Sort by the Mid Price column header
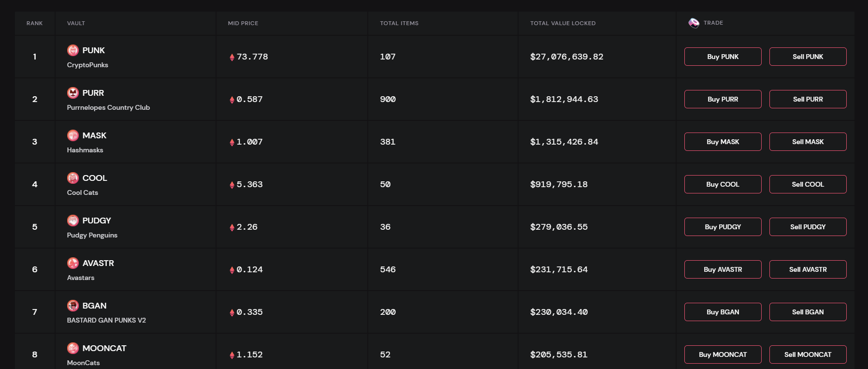 pos(243,23)
